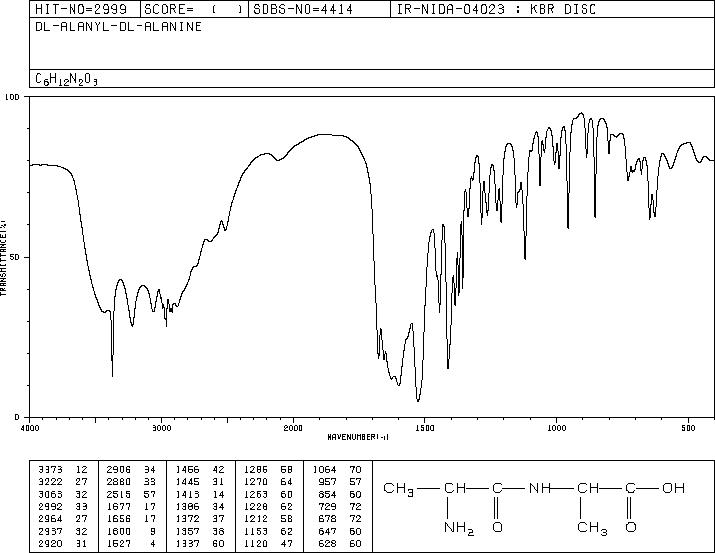Click the 1000 wavenumber axis label

[556, 428]
